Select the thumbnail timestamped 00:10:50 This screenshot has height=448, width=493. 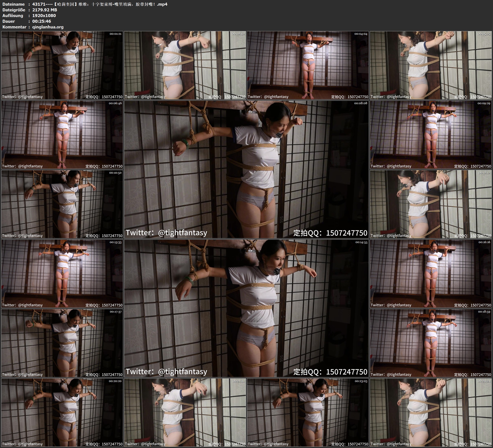[62, 204]
